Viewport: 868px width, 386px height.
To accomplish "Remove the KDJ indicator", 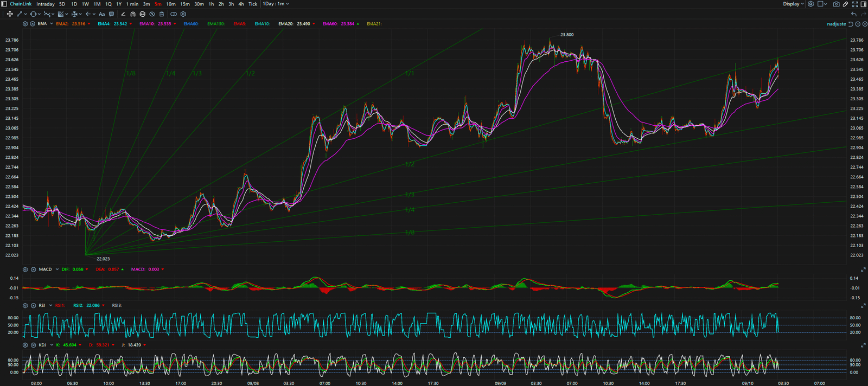I will [x=33, y=345].
